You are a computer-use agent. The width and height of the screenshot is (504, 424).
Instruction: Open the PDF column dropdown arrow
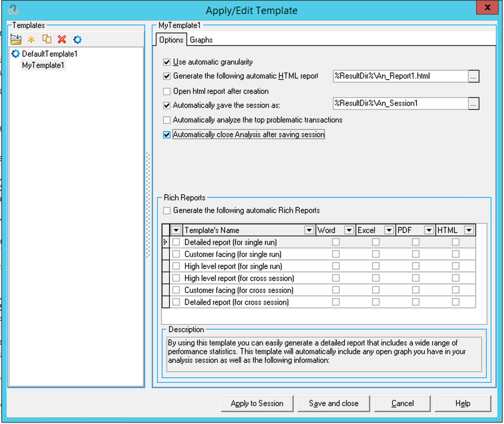coord(429,230)
